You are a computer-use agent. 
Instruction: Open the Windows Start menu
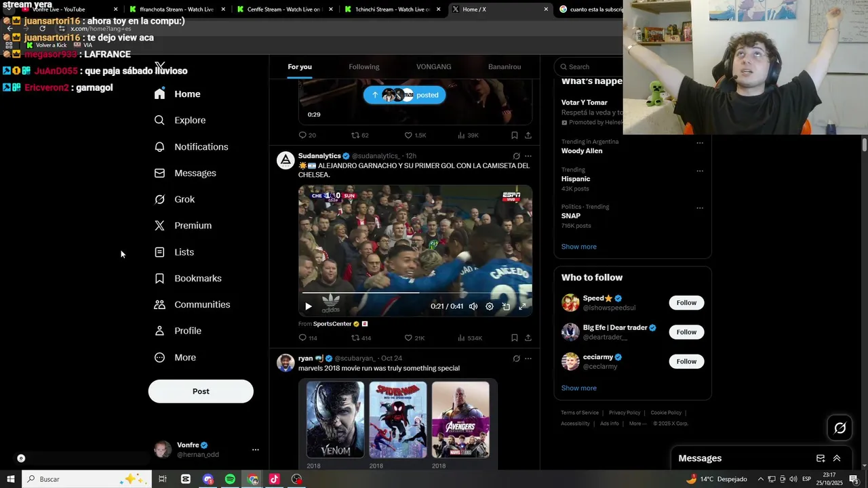pyautogui.click(x=10, y=479)
